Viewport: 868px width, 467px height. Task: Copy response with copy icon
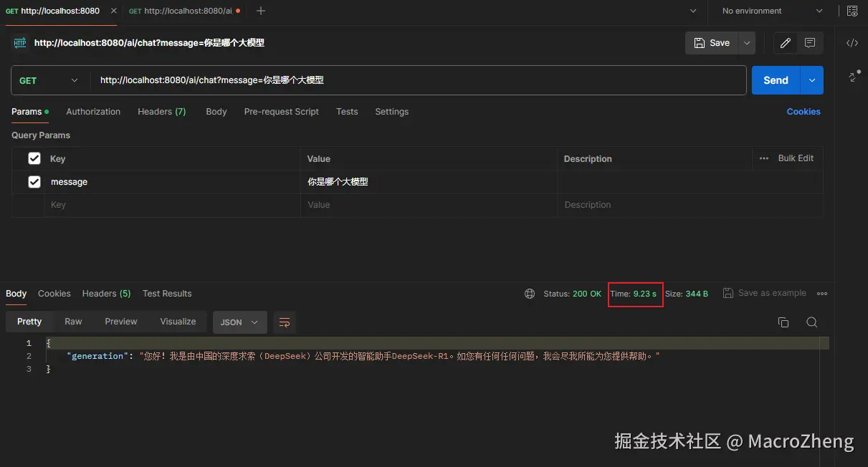[x=783, y=322]
